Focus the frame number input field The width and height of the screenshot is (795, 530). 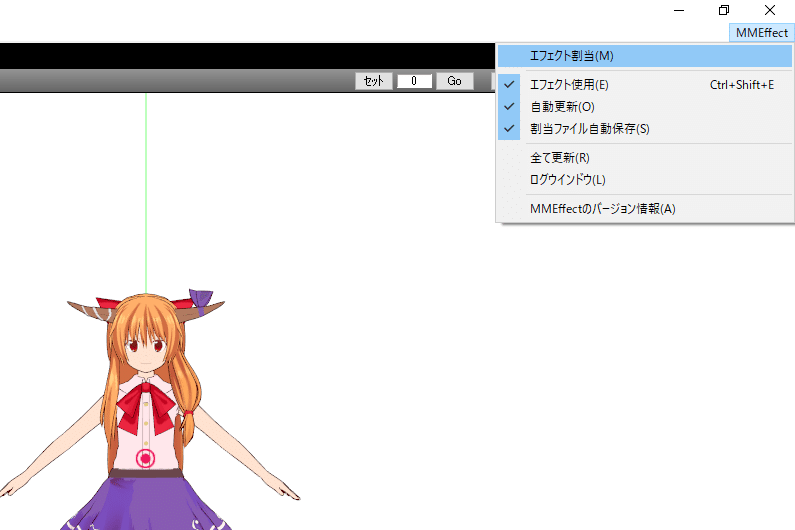coord(414,81)
